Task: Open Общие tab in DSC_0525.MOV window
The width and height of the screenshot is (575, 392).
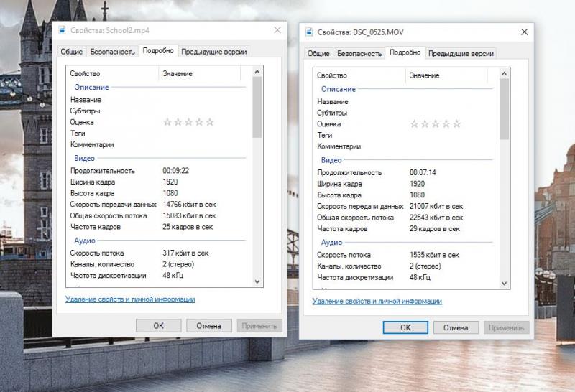Action: coord(318,54)
